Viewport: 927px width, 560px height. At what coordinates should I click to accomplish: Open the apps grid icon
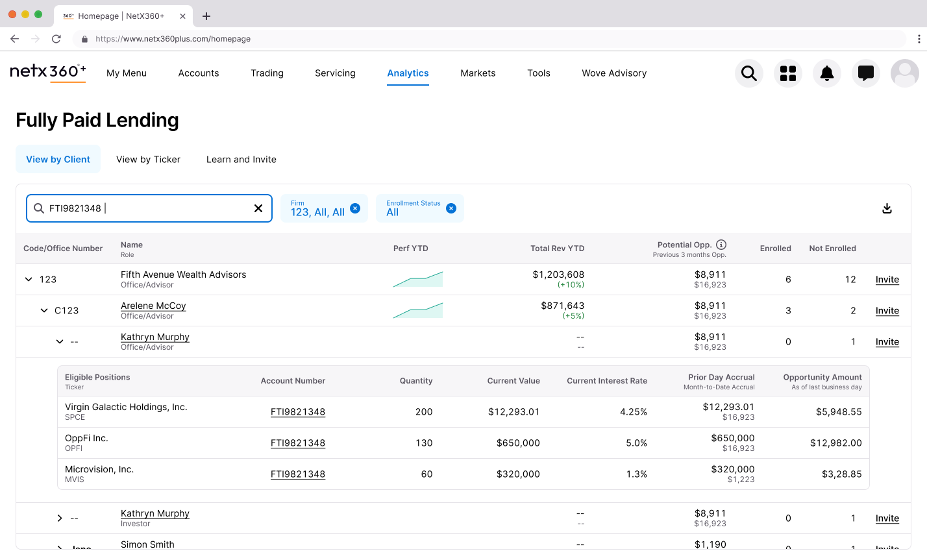click(787, 73)
